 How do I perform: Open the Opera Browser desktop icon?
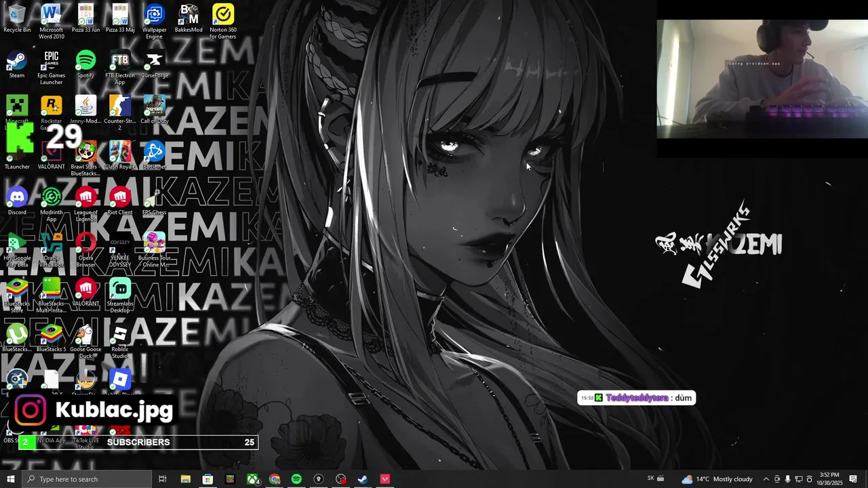pyautogui.click(x=85, y=250)
